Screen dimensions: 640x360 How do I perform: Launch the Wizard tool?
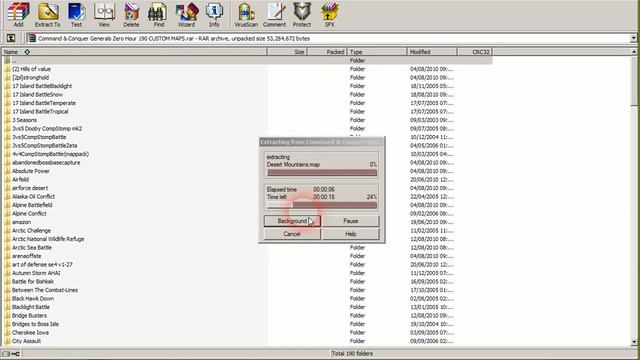coord(187,14)
